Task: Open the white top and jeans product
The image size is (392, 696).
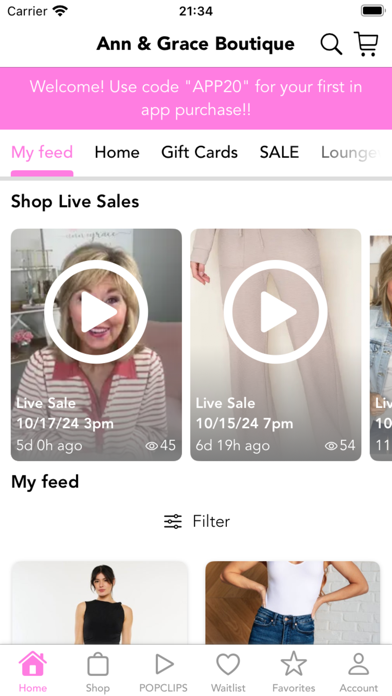Action: 293,603
